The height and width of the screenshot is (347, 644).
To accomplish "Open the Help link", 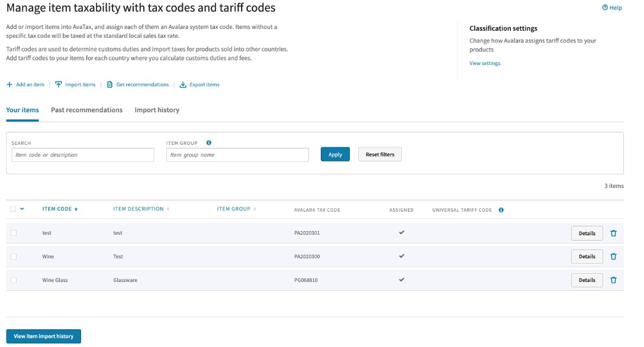I will 611,7.
